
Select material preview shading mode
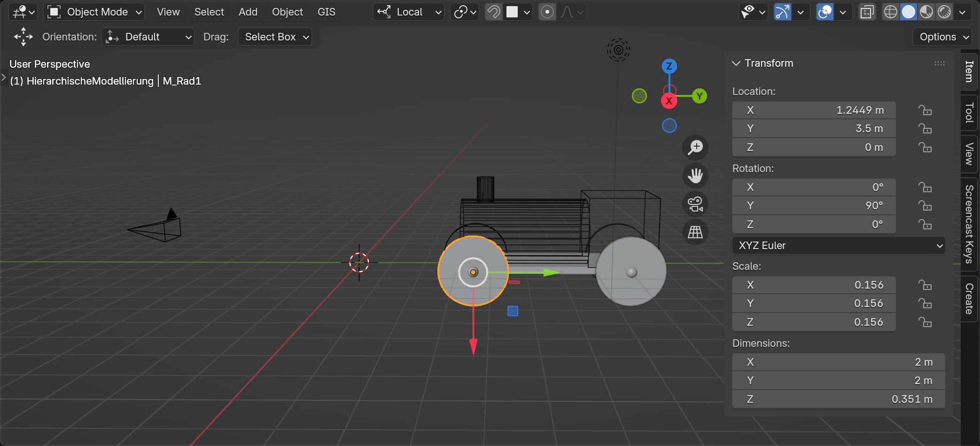(926, 12)
